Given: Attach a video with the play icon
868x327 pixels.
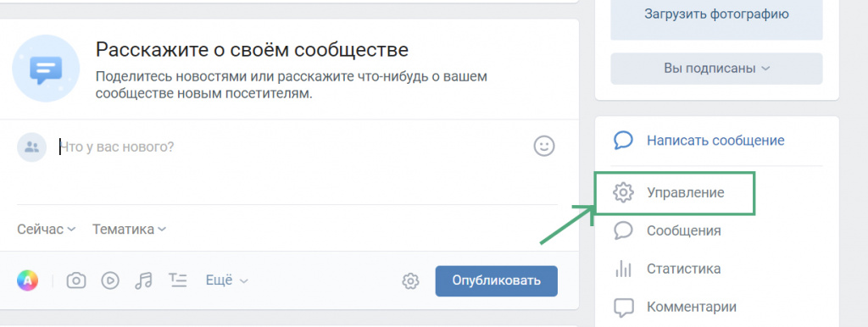Looking at the screenshot, I should click(x=110, y=280).
